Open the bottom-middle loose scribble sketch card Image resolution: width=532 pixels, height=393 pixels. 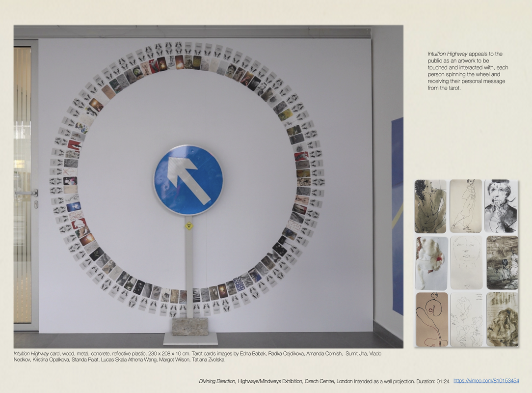pos(466,319)
